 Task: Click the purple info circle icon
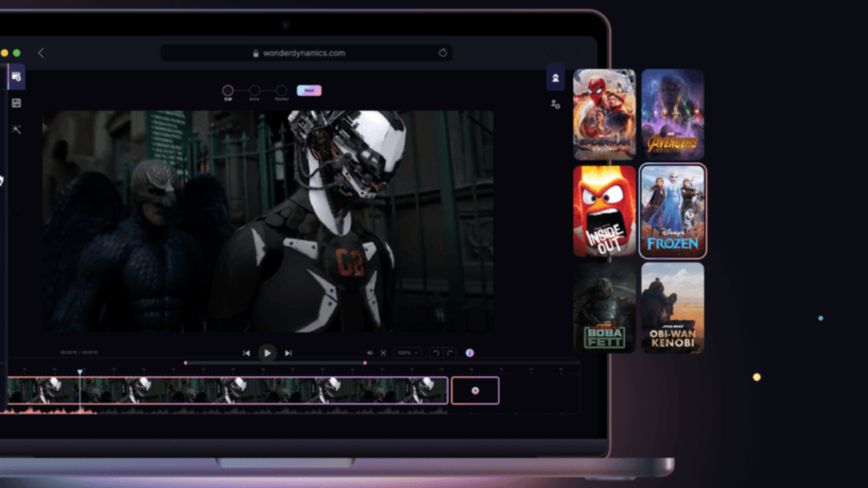[x=470, y=353]
